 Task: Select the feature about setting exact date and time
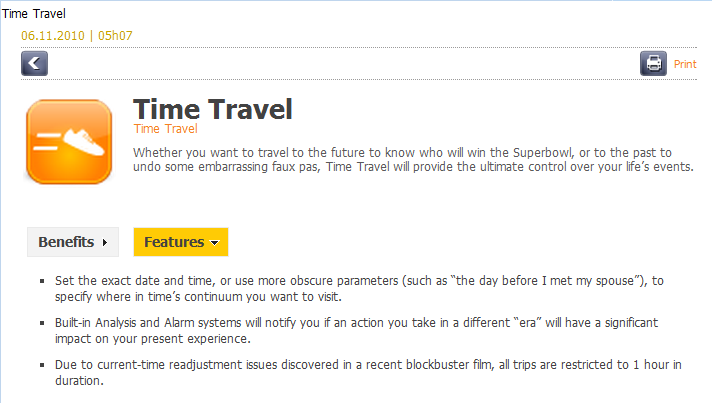coord(359,289)
